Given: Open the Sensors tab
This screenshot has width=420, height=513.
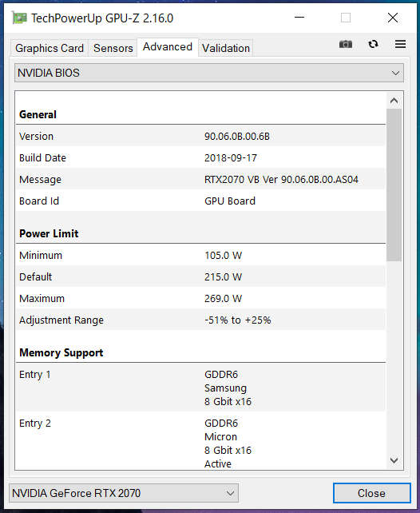Looking at the screenshot, I should [x=113, y=48].
